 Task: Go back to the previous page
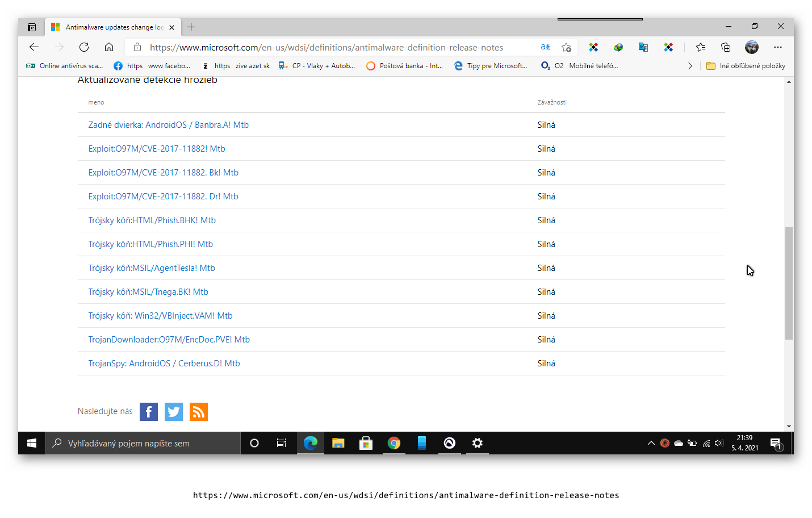(34, 47)
